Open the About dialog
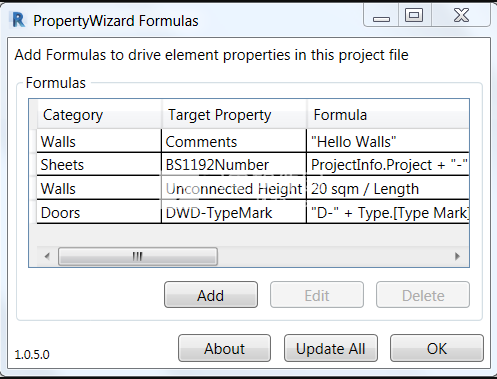The image size is (497, 379). [x=224, y=348]
